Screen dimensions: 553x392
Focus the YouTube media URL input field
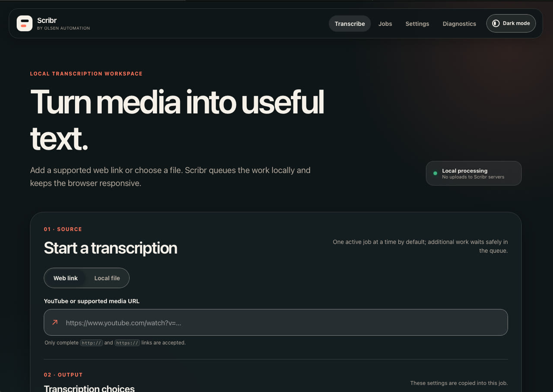[276, 322]
